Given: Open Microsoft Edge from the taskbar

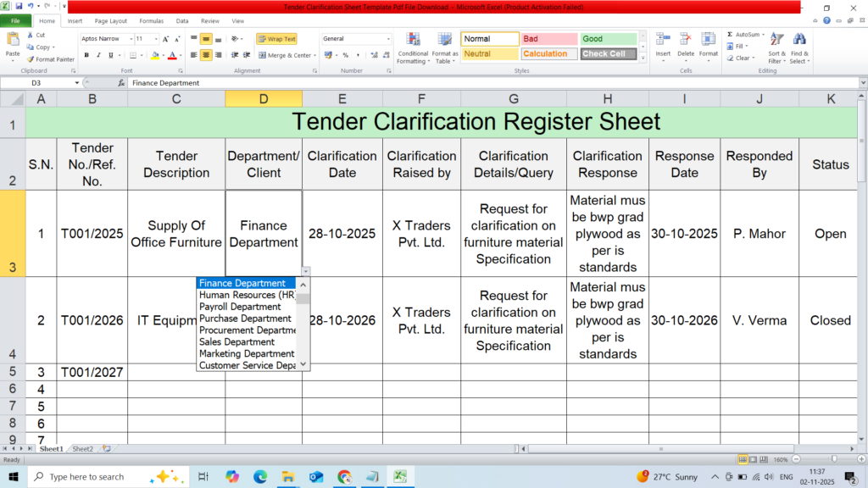Looking at the screenshot, I should click(x=259, y=477).
